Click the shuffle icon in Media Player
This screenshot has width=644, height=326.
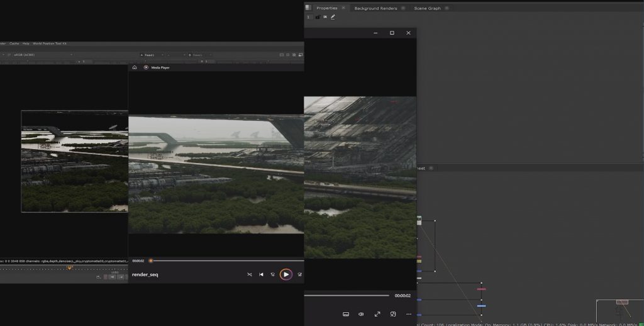pyautogui.click(x=249, y=274)
